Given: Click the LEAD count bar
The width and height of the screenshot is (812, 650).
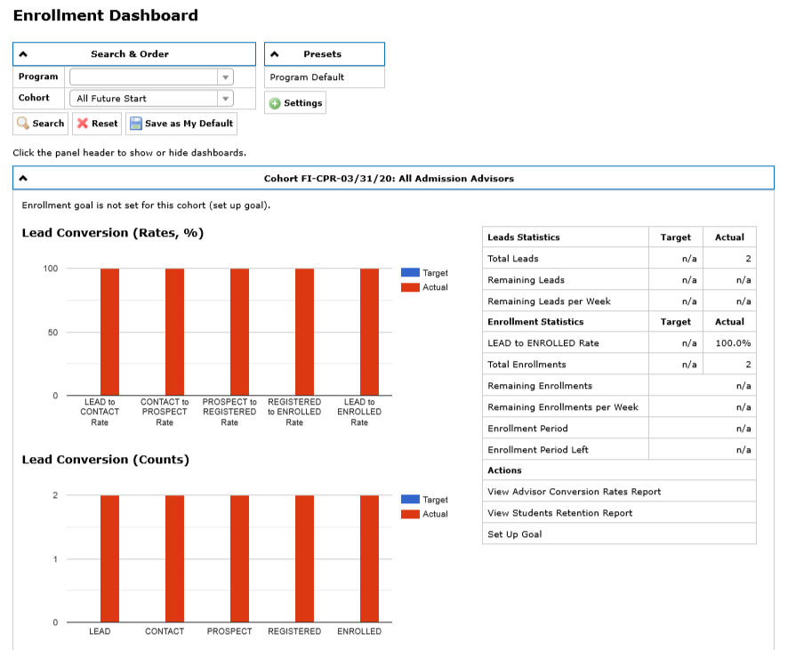Looking at the screenshot, I should click(109, 558).
